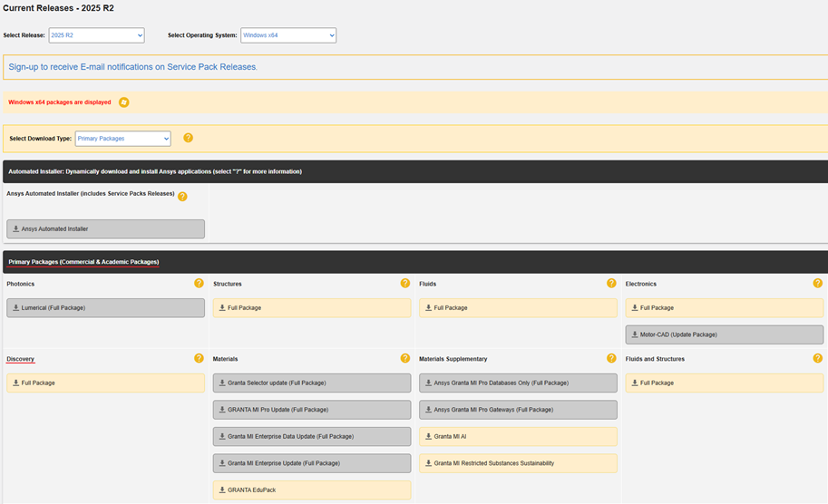The image size is (828, 504).
Task: Open Materials Supplementary help icon
Action: click(611, 359)
